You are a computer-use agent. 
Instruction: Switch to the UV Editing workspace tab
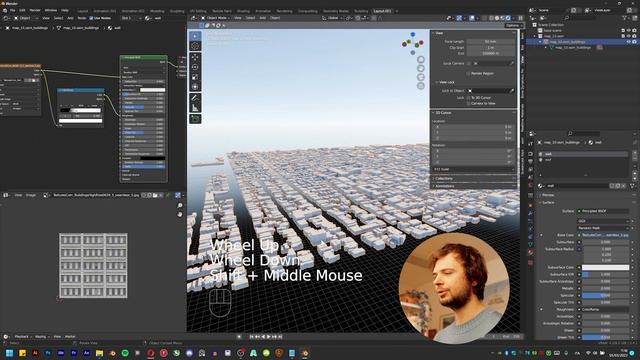(198, 11)
